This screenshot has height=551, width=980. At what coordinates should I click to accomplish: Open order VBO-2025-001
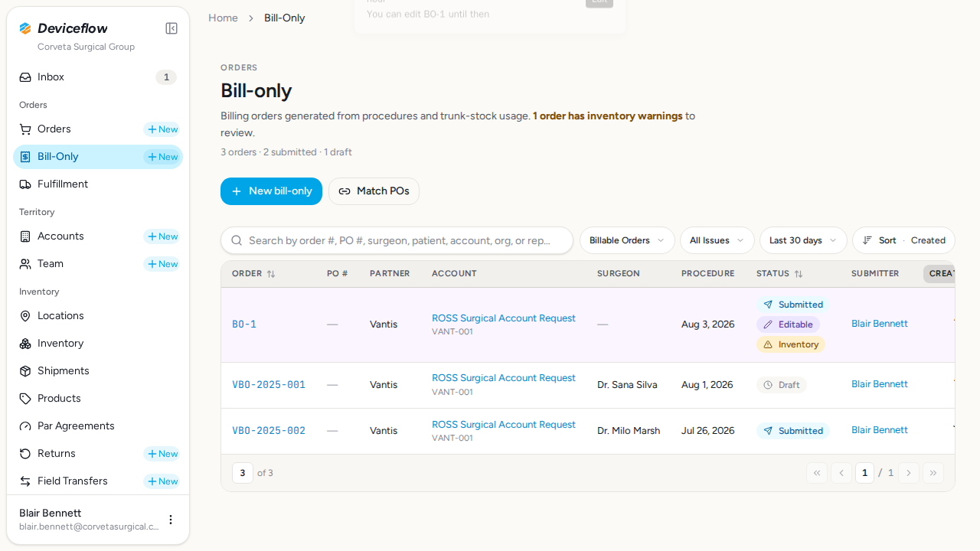[269, 385]
